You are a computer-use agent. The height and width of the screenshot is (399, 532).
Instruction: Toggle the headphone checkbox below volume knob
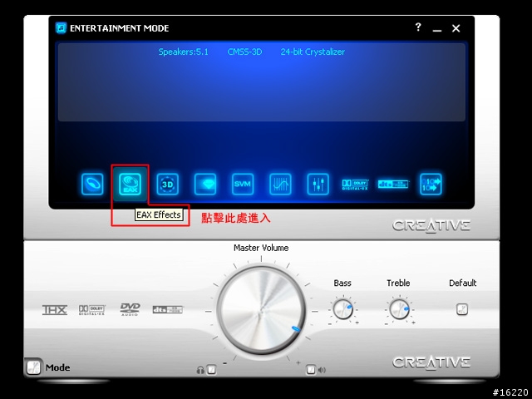pos(211,369)
